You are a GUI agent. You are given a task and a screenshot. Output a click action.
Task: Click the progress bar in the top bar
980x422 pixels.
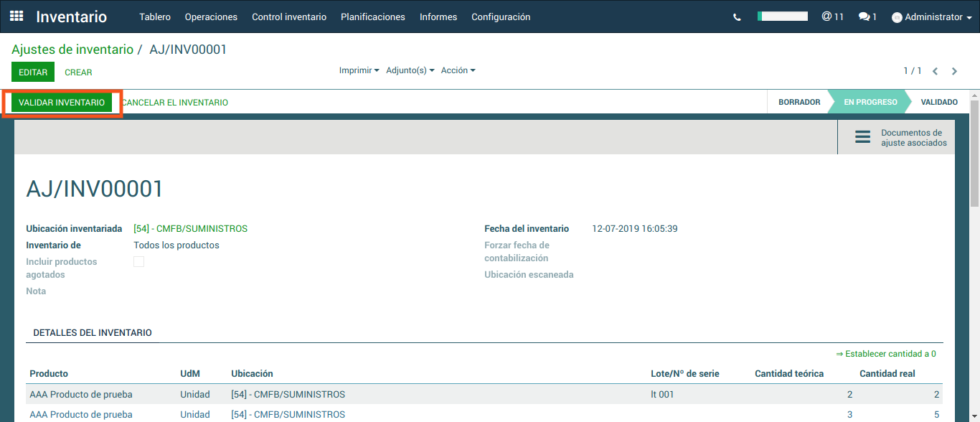pos(782,17)
